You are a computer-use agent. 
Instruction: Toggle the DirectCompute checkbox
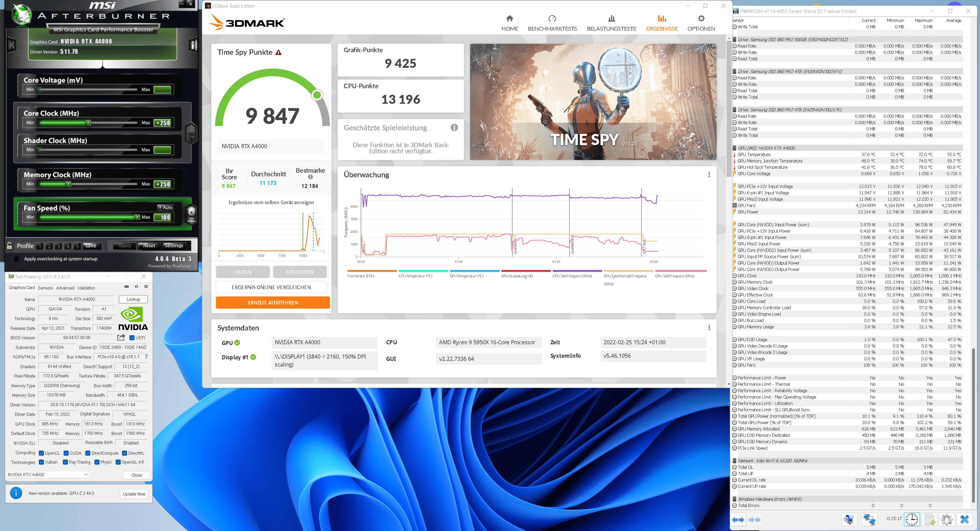click(x=88, y=453)
